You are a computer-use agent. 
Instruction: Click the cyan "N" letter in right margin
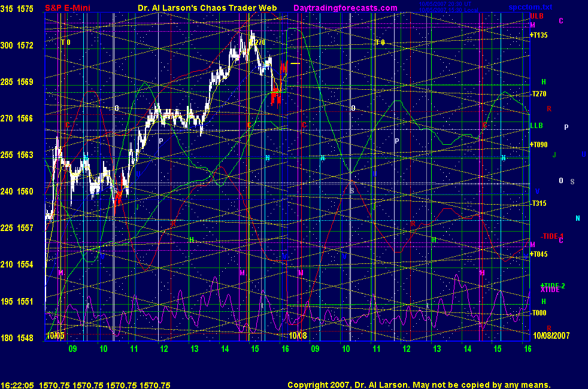[577, 218]
